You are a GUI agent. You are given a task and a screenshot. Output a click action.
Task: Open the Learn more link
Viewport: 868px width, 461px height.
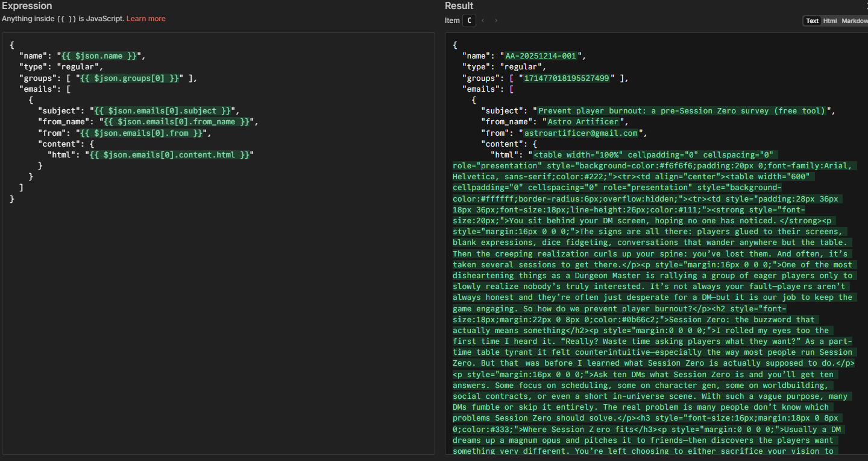tap(146, 19)
